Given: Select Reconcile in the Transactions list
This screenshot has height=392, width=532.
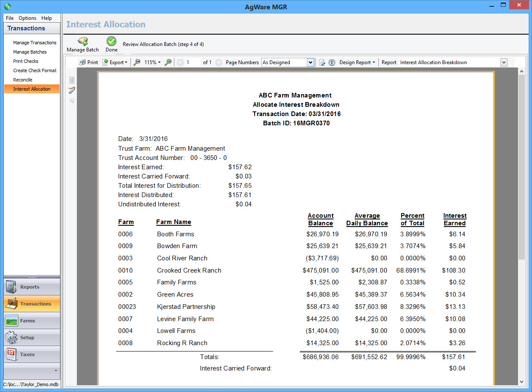Looking at the screenshot, I should [x=23, y=80].
